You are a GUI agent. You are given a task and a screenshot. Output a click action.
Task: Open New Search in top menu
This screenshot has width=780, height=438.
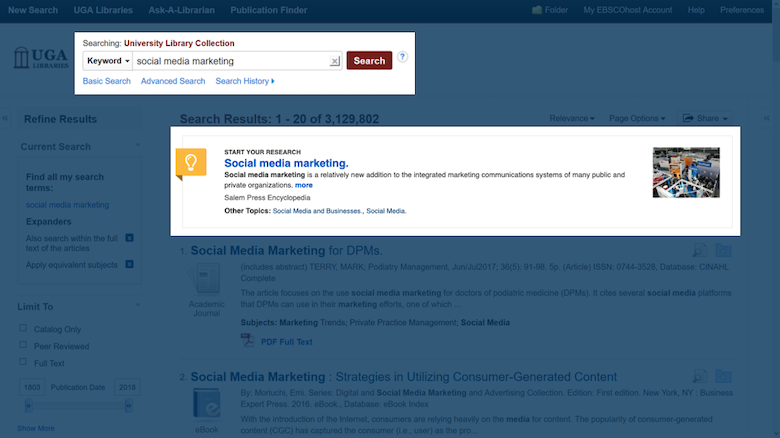point(33,10)
